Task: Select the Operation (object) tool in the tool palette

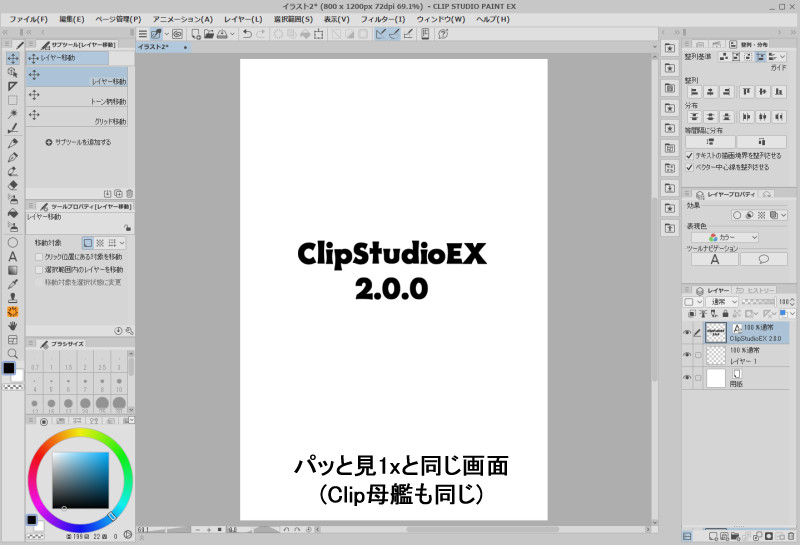Action: tap(13, 72)
